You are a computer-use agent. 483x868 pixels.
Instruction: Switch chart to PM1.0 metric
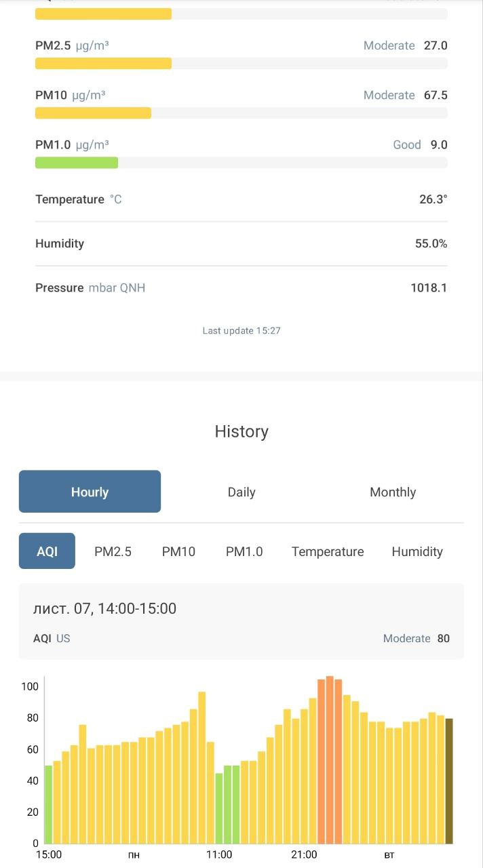244,551
